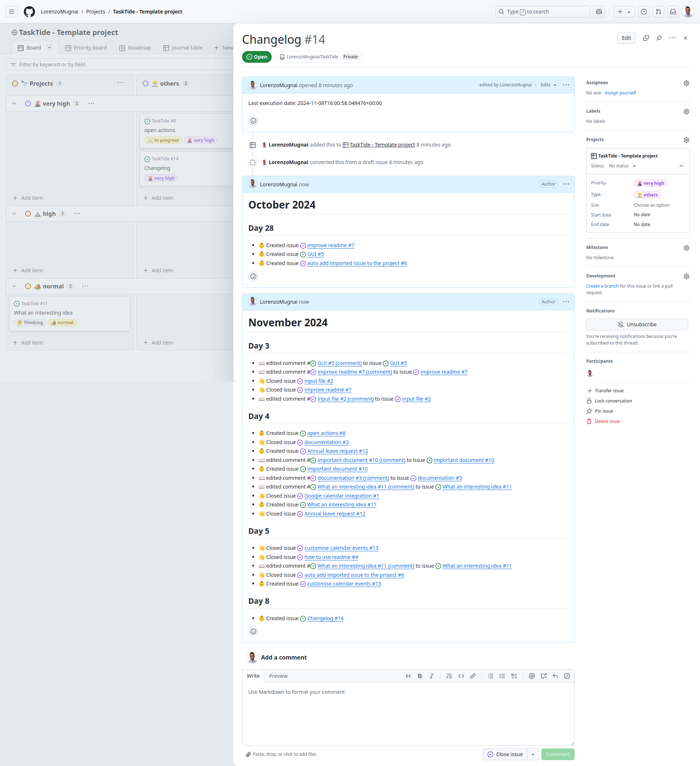Open the Labels settings gear icon
Viewport: 700px width, 766px height.
(686, 112)
